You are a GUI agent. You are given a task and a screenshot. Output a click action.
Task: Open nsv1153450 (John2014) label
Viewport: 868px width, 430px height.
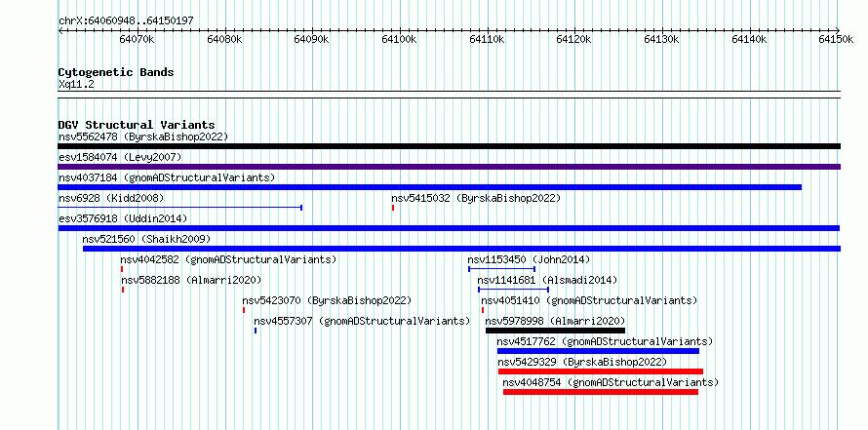coord(529,259)
